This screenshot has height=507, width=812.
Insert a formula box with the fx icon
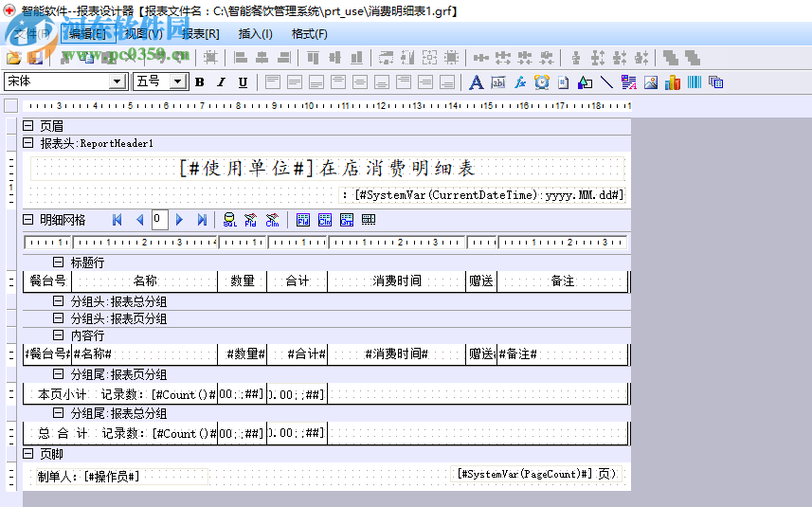tap(520, 82)
